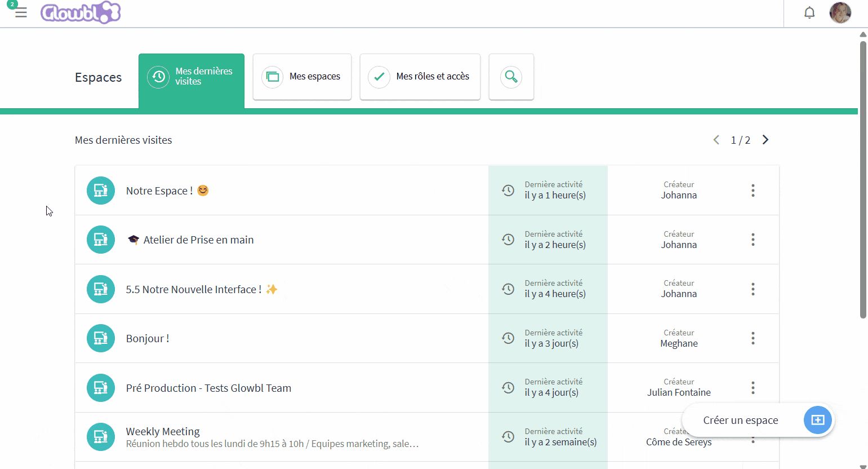
Task: Switch to Mes espaces tab
Action: click(302, 77)
